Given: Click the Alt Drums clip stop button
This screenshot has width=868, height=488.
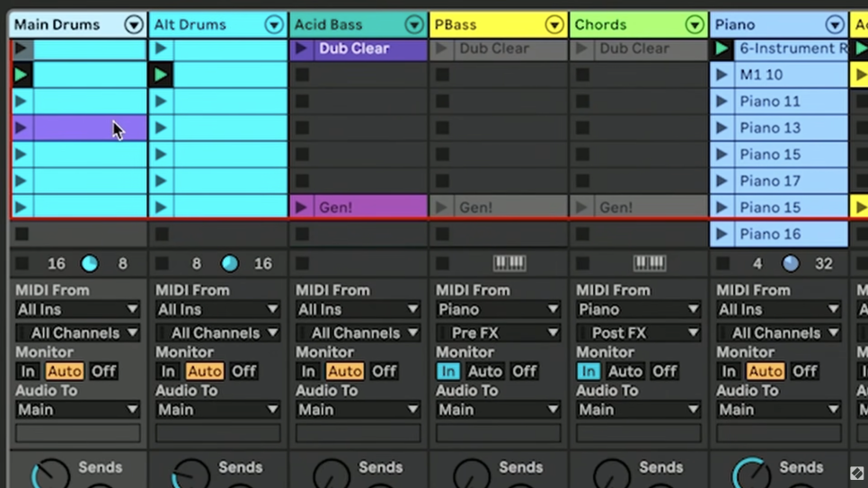Looking at the screenshot, I should [162, 263].
